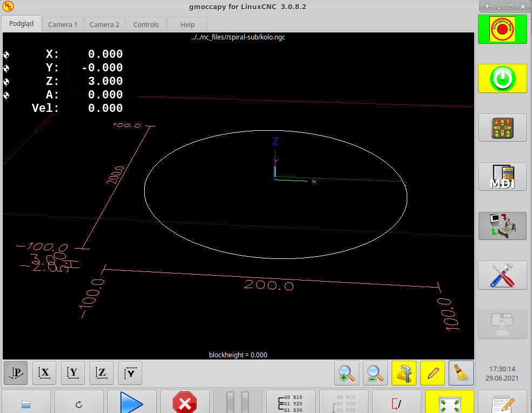The image size is (532, 413).
Task: Switch to MDI mode
Action: [x=502, y=177]
